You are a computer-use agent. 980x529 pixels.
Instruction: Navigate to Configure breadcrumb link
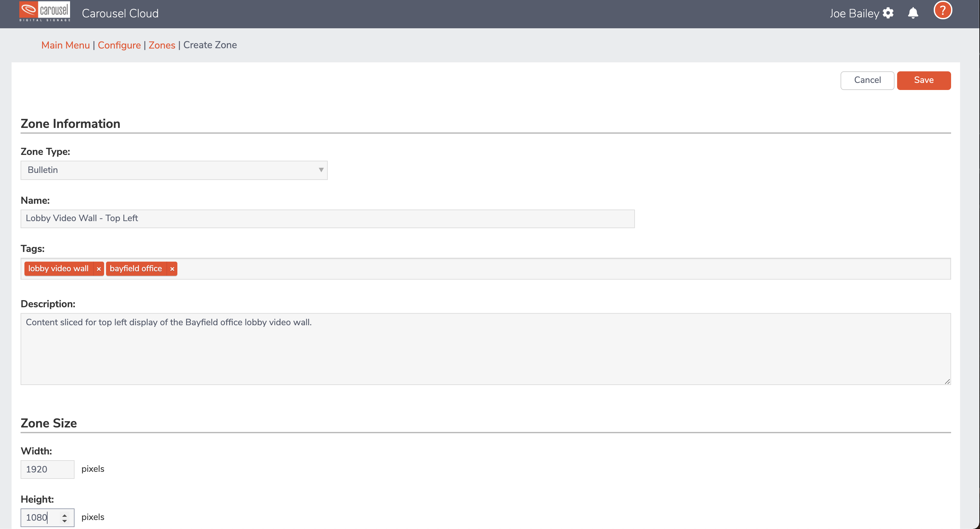point(119,45)
